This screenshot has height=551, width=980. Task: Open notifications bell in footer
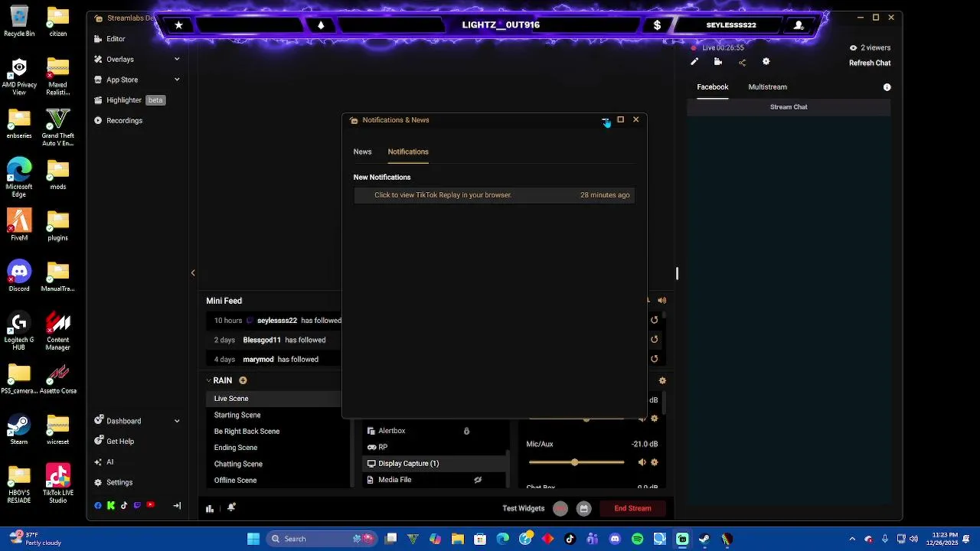pyautogui.click(x=231, y=507)
